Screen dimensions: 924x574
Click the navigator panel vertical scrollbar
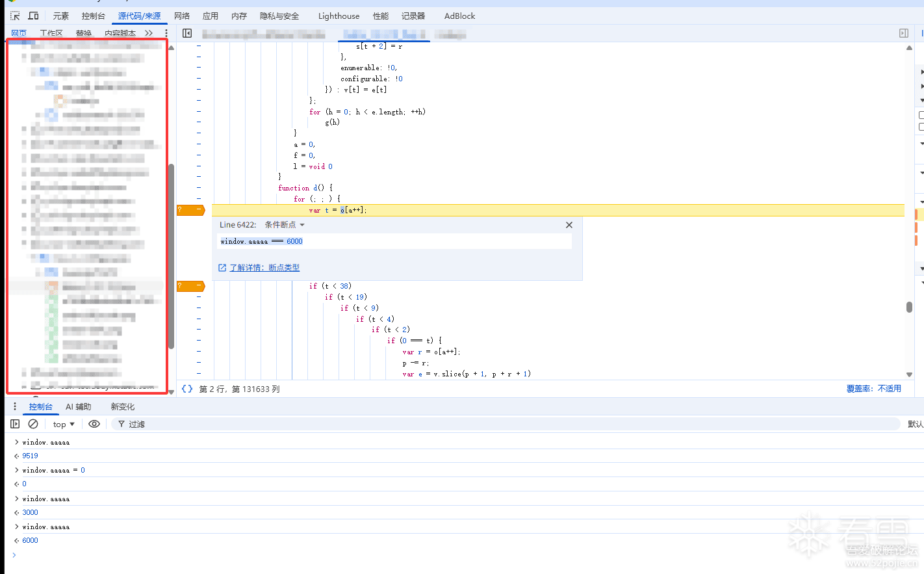click(x=172, y=256)
